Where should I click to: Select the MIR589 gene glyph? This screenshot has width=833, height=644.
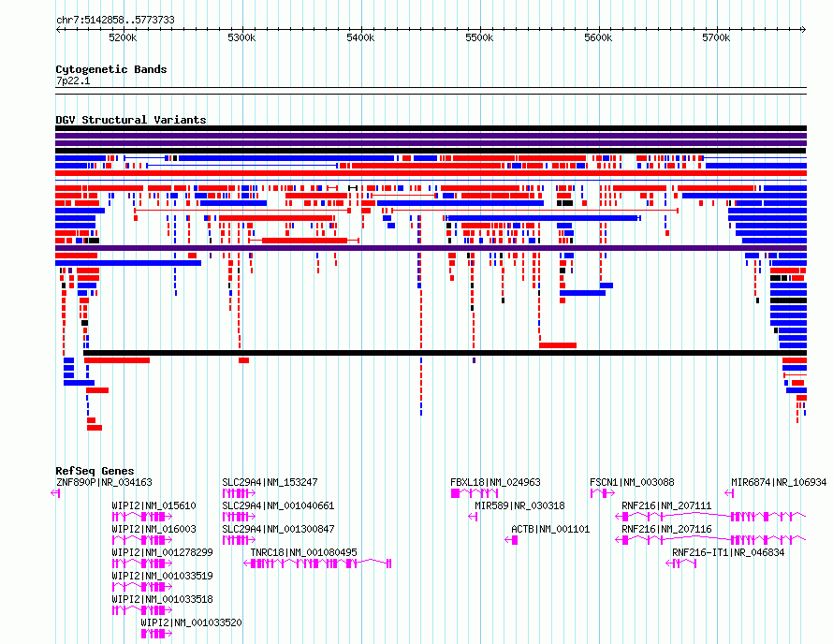point(473,517)
